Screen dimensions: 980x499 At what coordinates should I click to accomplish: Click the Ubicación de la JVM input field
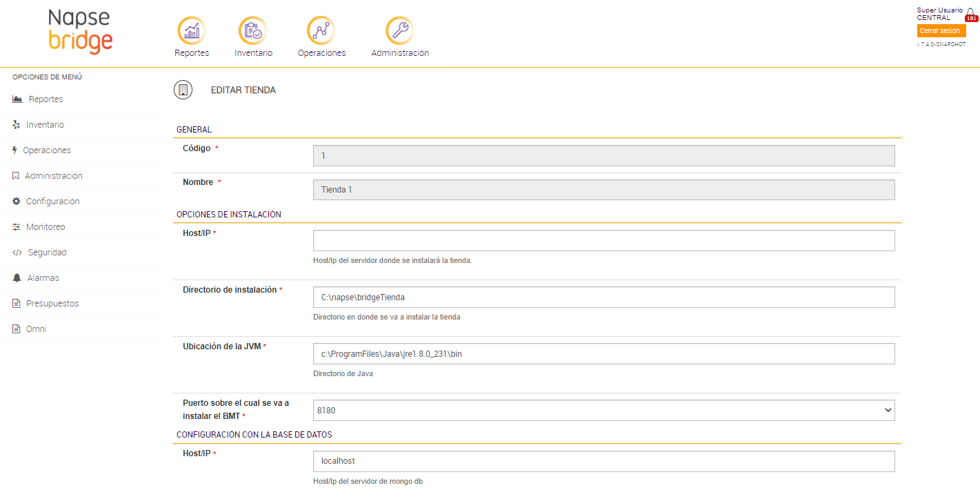pyautogui.click(x=603, y=353)
